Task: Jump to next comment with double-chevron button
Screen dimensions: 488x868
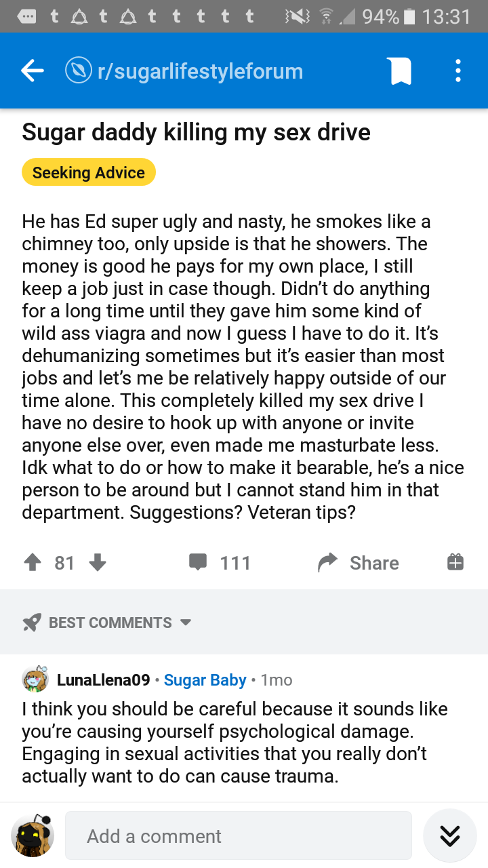Action: pos(450,835)
